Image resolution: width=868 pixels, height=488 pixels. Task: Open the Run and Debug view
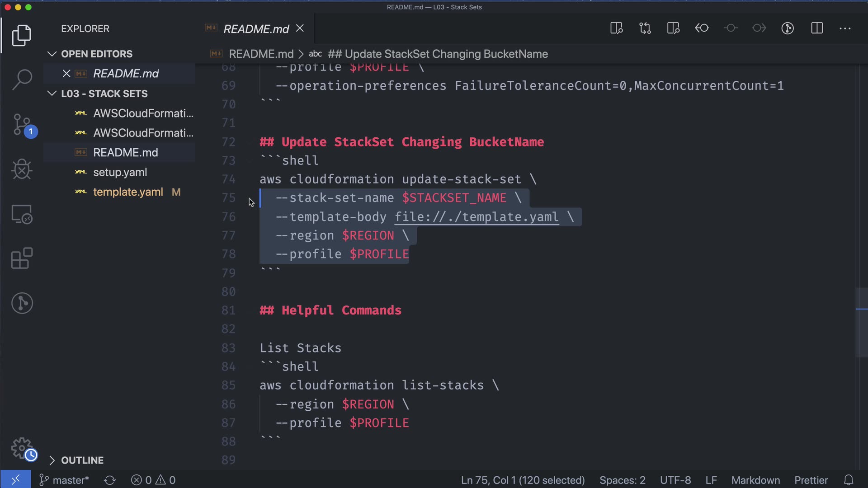click(x=22, y=169)
